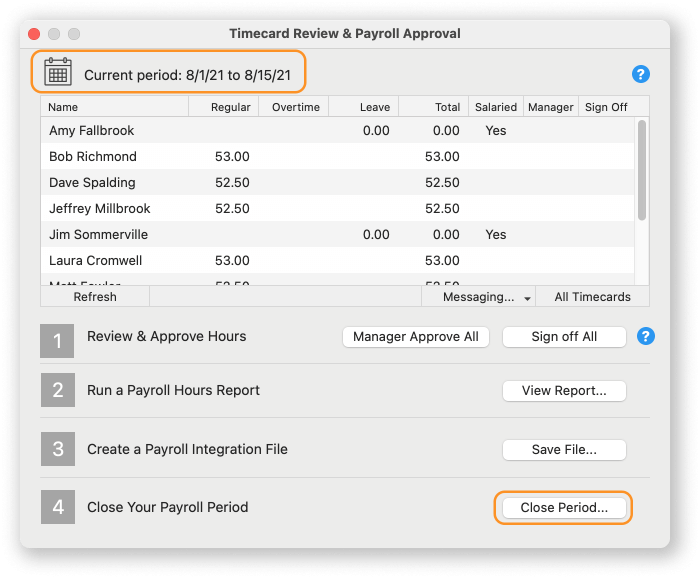The height and width of the screenshot is (578, 700).
Task: Click Amy Fallbrook's Salaried Yes value
Action: pos(496,131)
